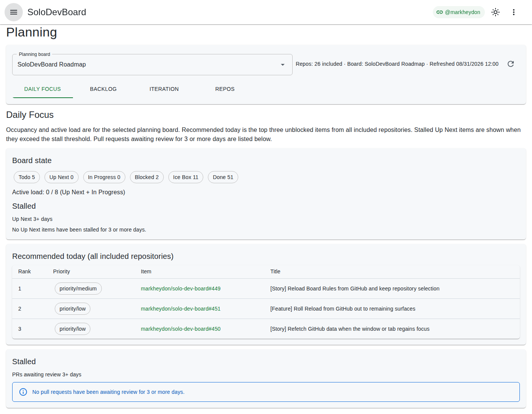Image resolution: width=532 pixels, height=414 pixels.
Task: Click title "Refetch GitHub data when the window" story
Action: pyautogui.click(x=350, y=329)
